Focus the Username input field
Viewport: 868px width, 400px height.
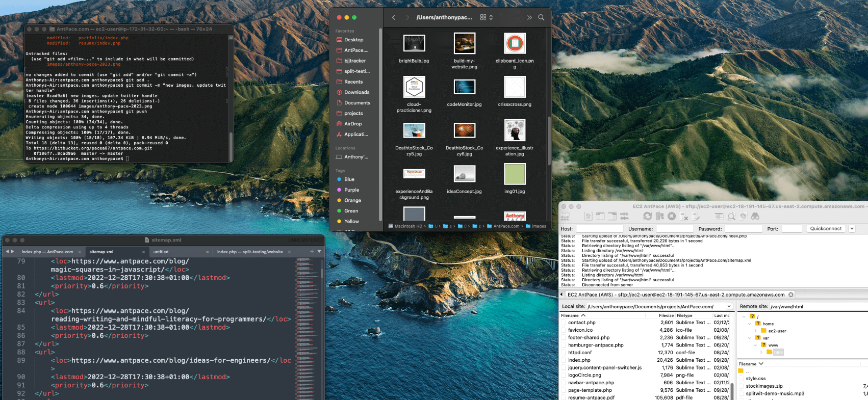tap(675, 229)
